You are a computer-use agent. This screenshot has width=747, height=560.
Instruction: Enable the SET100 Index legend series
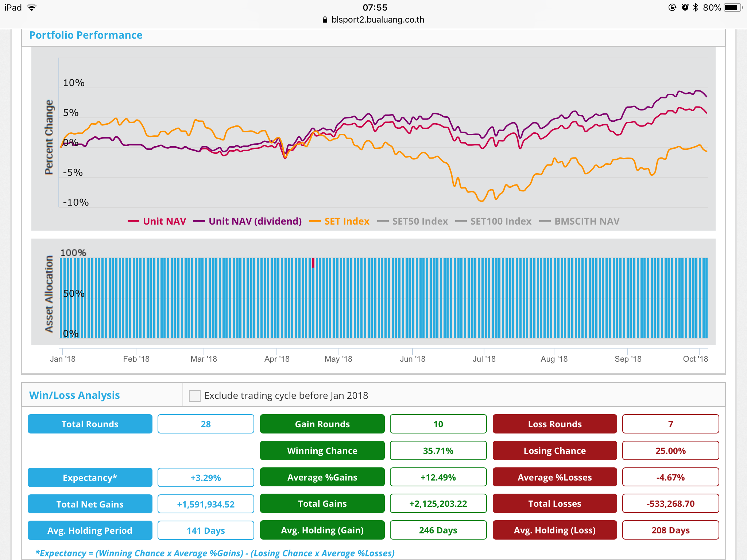click(x=494, y=221)
